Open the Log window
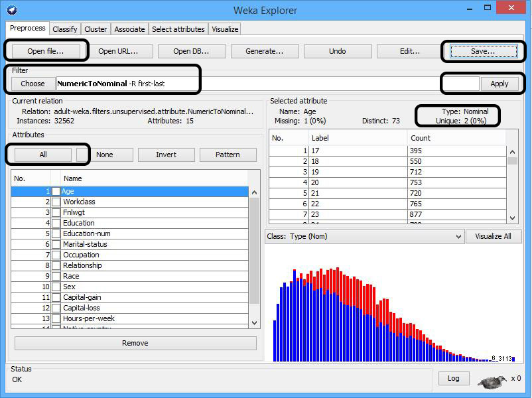The height and width of the screenshot is (398, 532). 454,378
